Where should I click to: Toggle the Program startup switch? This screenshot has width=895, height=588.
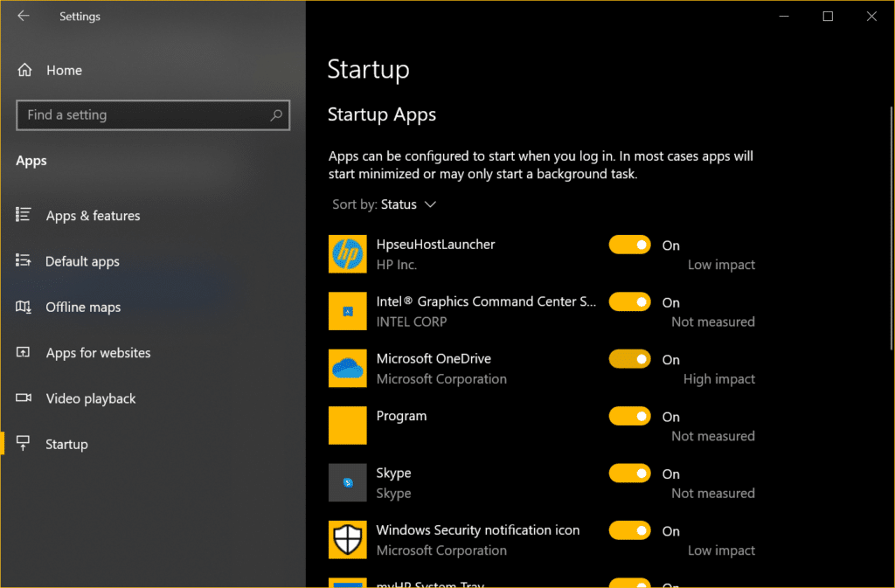[x=629, y=416]
